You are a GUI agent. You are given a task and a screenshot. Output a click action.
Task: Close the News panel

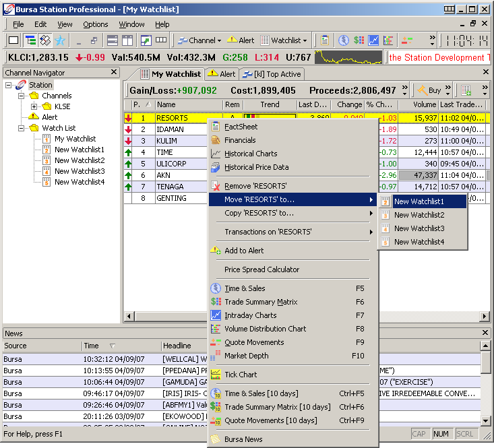click(485, 332)
